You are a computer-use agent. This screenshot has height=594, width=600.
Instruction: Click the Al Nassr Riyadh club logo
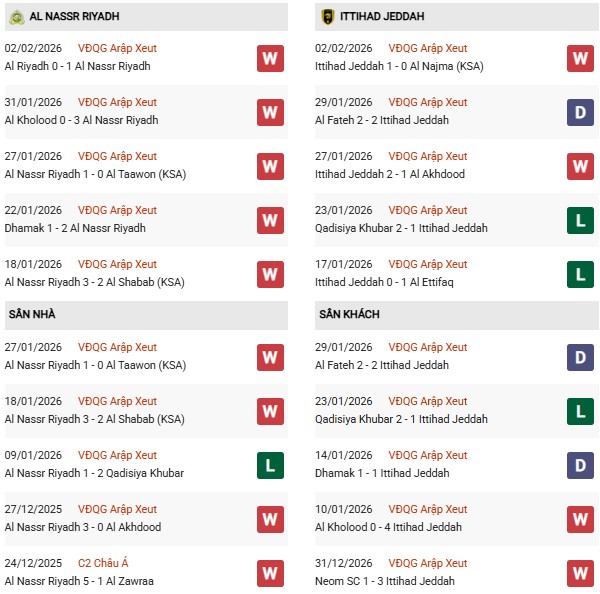(14, 16)
